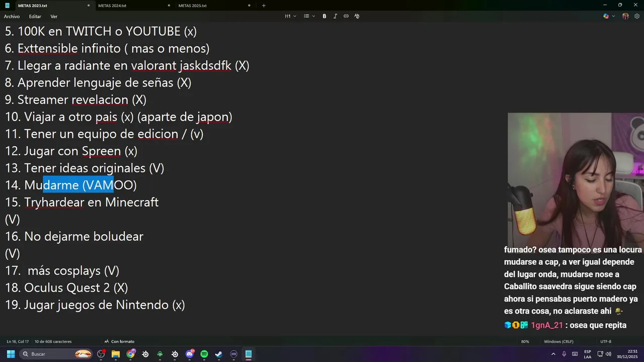Open Spotify from the taskbar
The width and height of the screenshot is (644, 362).
204,354
